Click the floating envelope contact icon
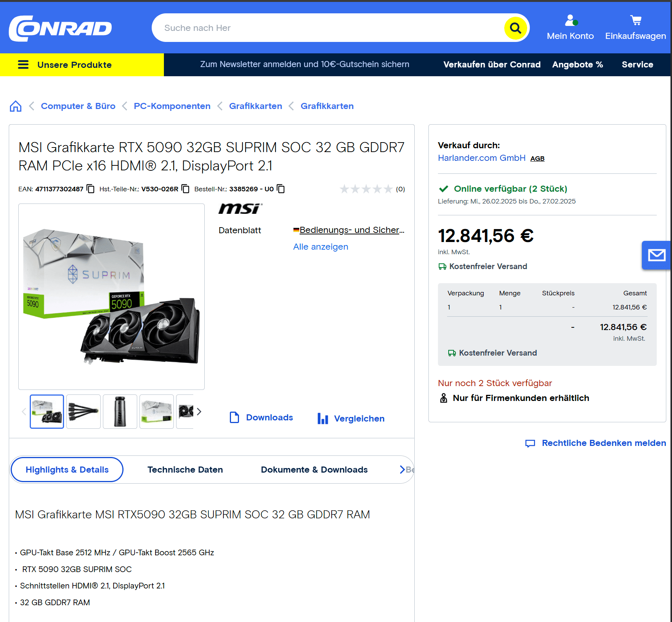 pyautogui.click(x=656, y=255)
